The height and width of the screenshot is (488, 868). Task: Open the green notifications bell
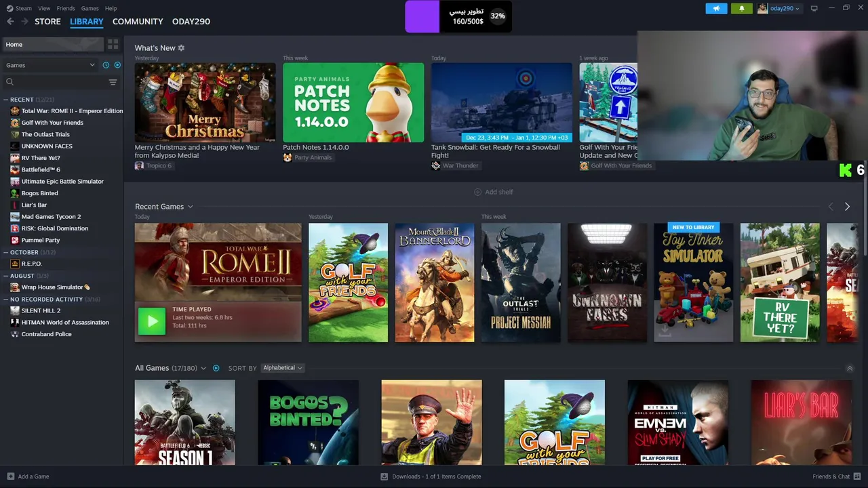point(741,8)
